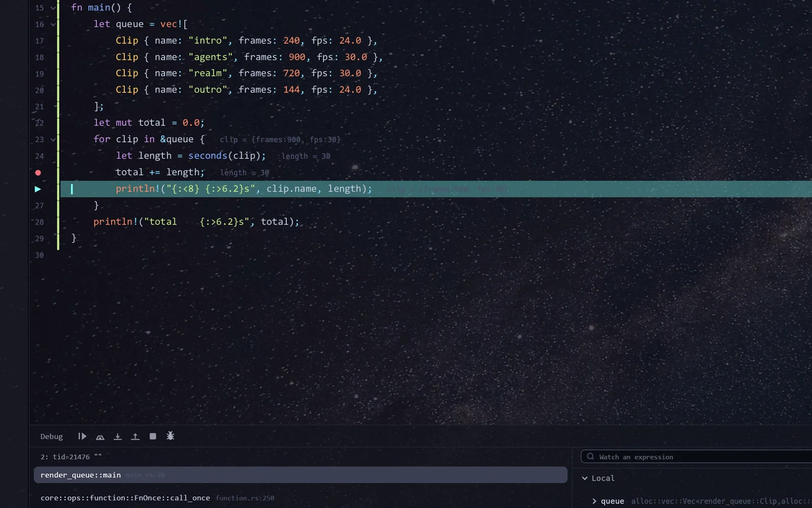The width and height of the screenshot is (812, 508).
Task: Click the current execution arrow in the gutter
Action: point(38,189)
